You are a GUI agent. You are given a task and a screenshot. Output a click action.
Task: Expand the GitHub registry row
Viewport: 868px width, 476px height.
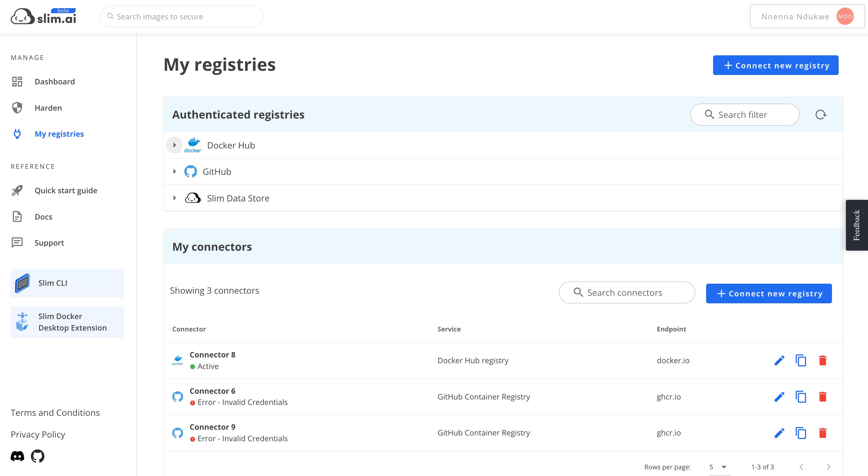[x=175, y=172]
